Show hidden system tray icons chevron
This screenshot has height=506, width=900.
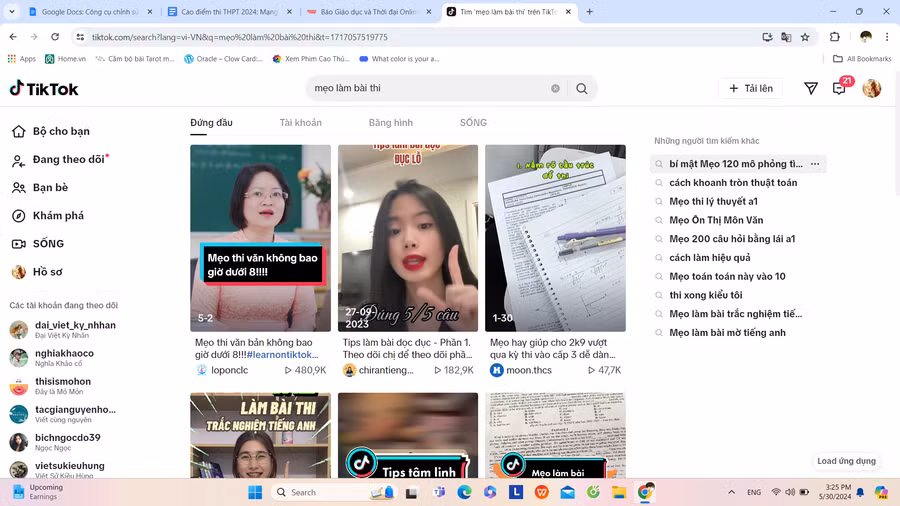pos(731,492)
